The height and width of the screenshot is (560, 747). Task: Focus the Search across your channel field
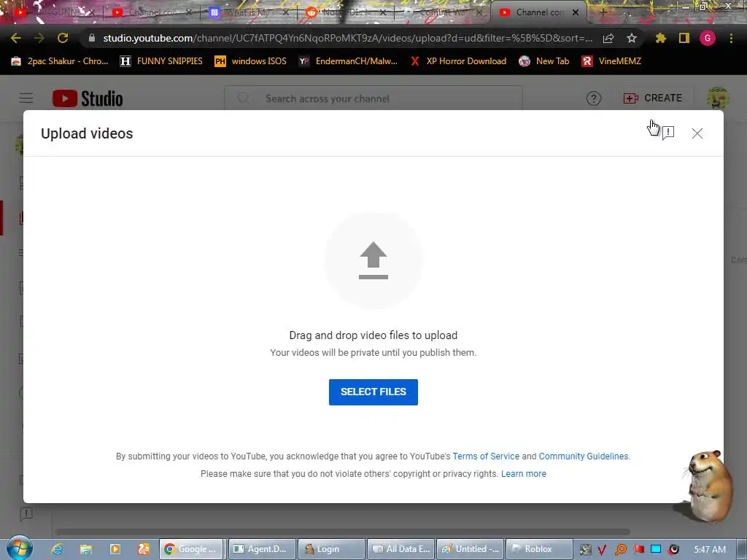373,98
